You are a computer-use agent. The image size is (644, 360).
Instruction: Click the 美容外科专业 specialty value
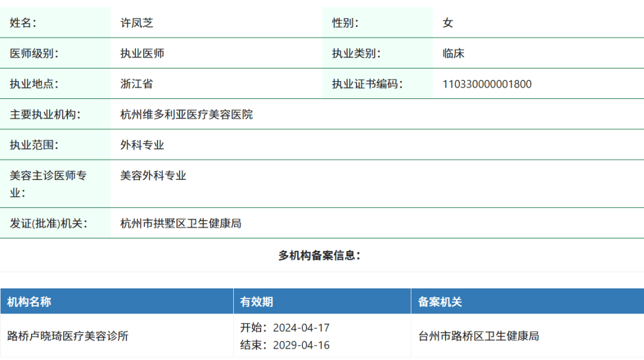pyautogui.click(x=153, y=175)
